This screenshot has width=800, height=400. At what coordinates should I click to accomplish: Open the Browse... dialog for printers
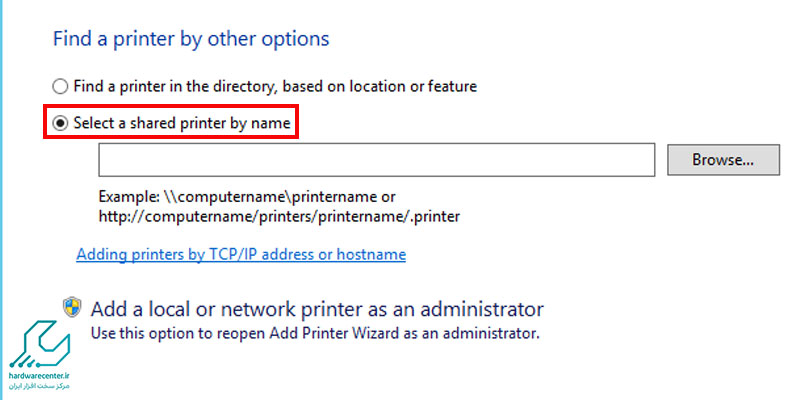coord(723,160)
